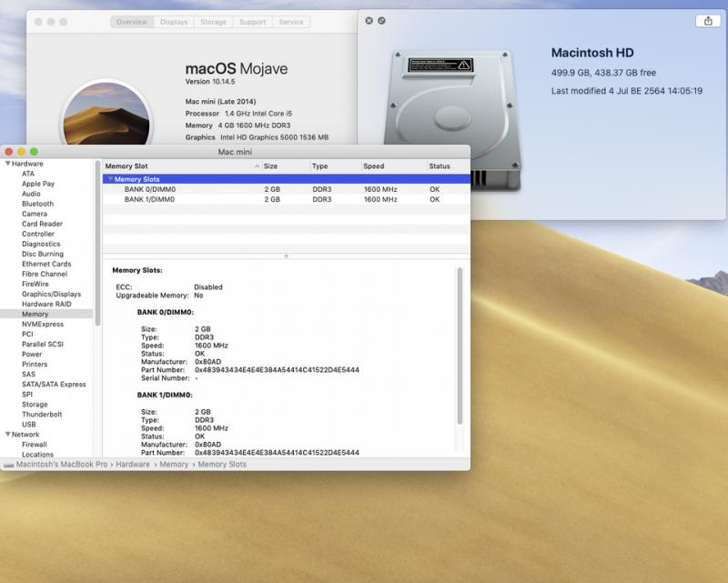Click the tiny computer icon in path bar
728x583 pixels.
coord(8,464)
